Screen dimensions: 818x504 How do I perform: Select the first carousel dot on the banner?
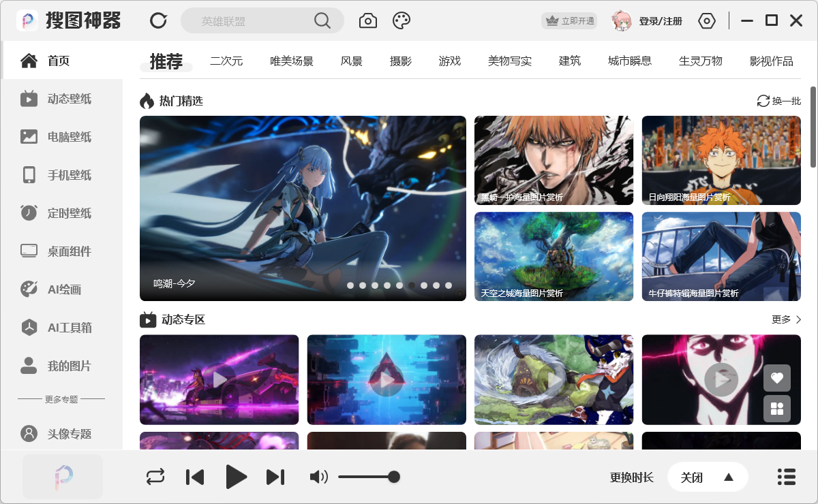point(350,285)
